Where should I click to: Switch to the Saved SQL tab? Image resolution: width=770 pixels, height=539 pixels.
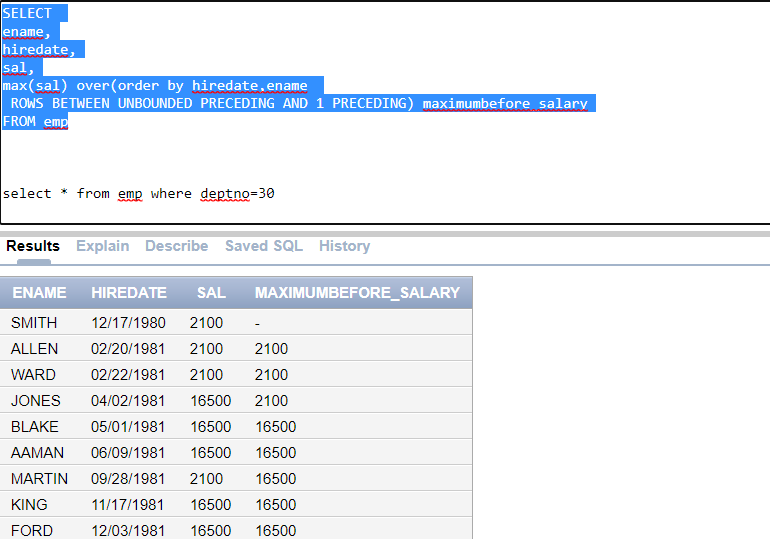[264, 246]
